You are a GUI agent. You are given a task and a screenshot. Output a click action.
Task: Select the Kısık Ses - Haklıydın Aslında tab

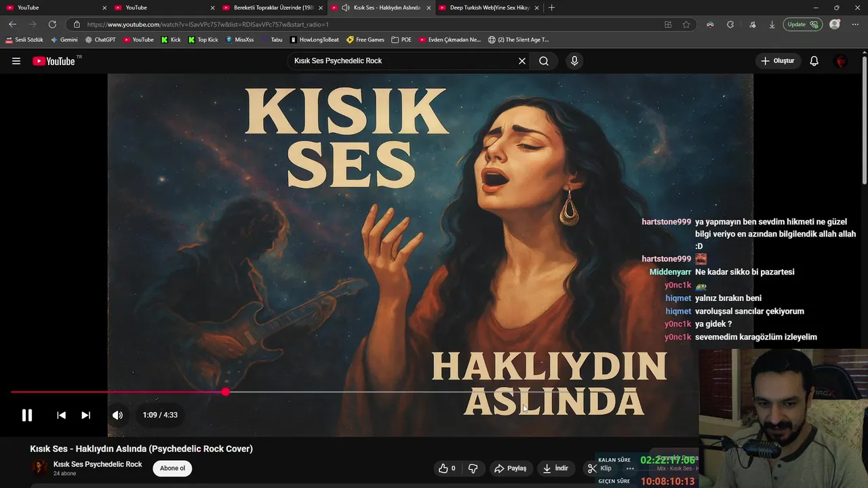point(380,7)
